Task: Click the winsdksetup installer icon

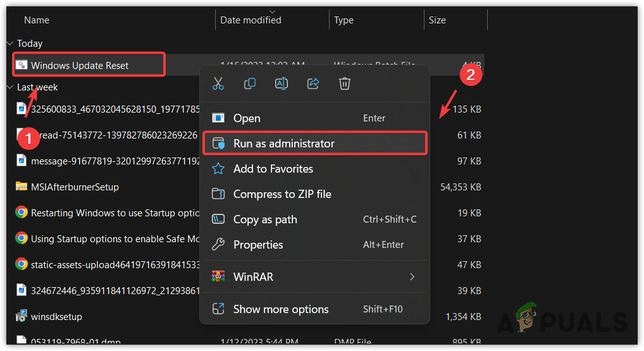Action: point(21,316)
